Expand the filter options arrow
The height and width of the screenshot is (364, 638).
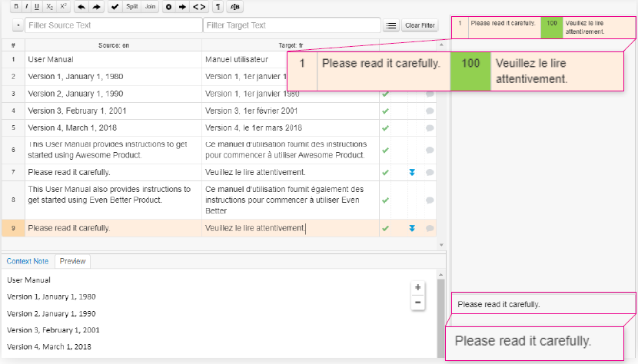pos(18,25)
